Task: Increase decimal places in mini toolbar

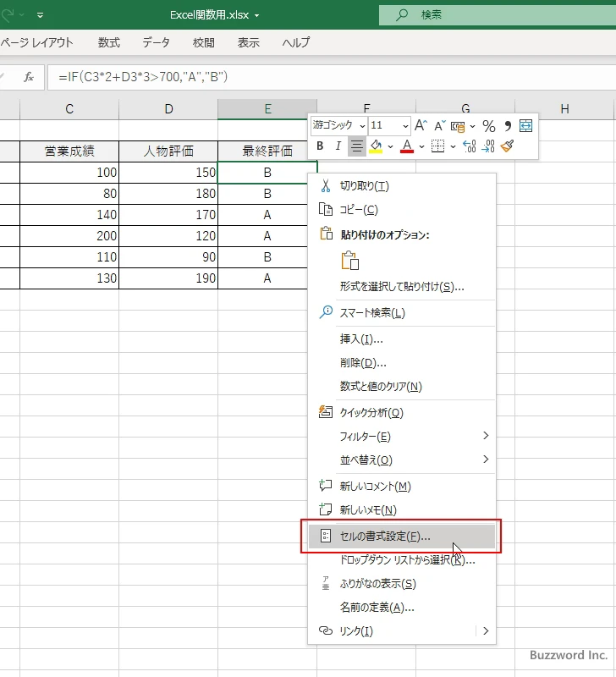Action: [470, 146]
